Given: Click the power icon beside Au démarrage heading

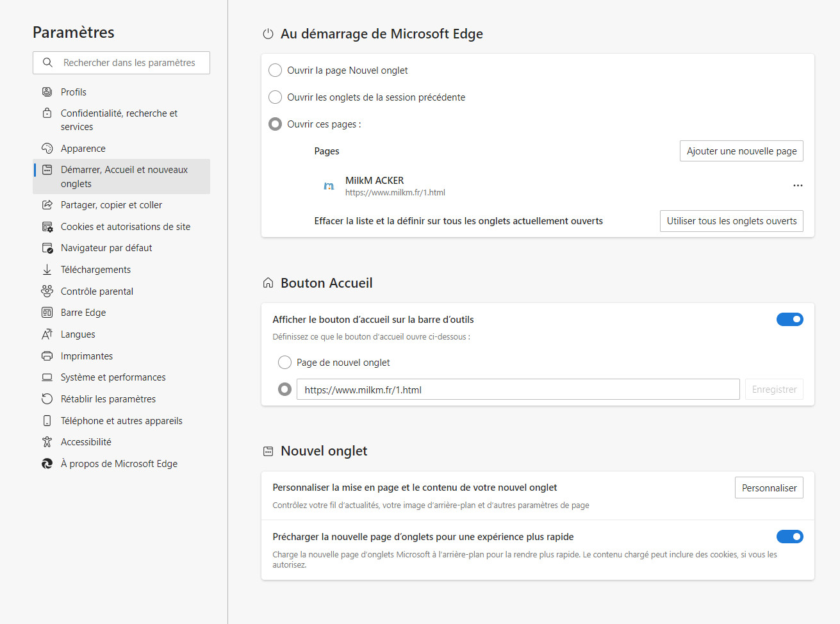Looking at the screenshot, I should [268, 34].
